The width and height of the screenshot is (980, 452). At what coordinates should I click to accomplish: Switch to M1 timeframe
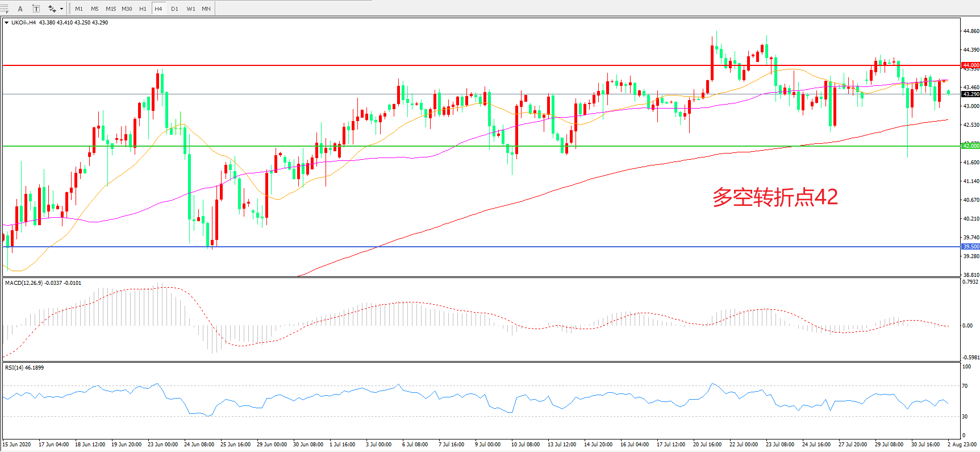click(79, 9)
